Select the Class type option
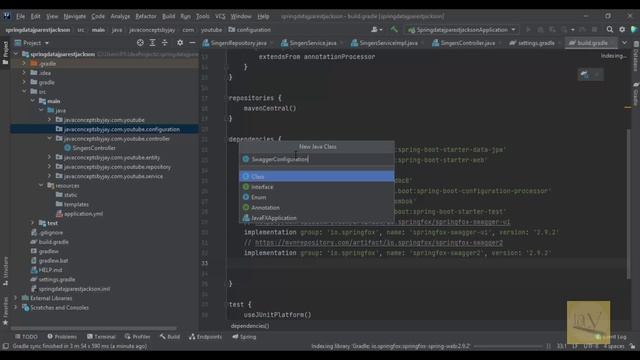 (317, 176)
